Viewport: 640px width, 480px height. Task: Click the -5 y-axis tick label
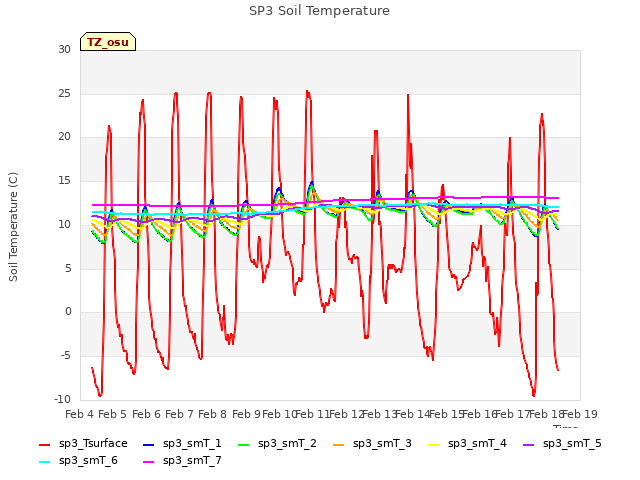coord(66,356)
